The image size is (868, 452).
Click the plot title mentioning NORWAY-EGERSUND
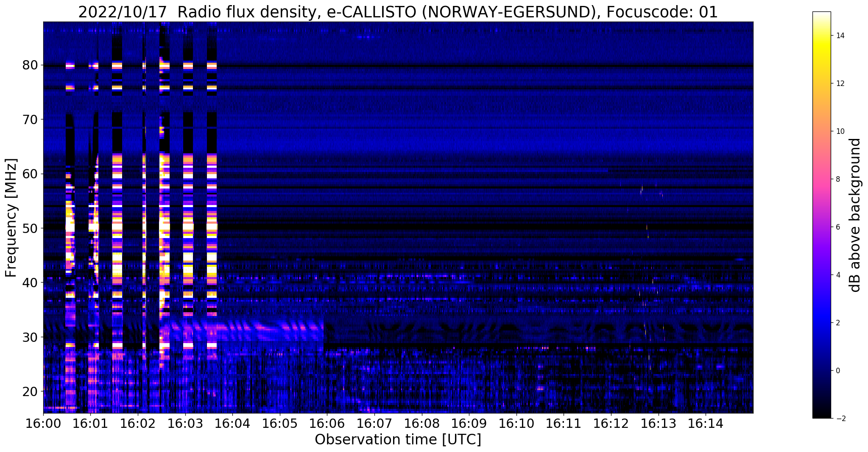(x=398, y=12)
